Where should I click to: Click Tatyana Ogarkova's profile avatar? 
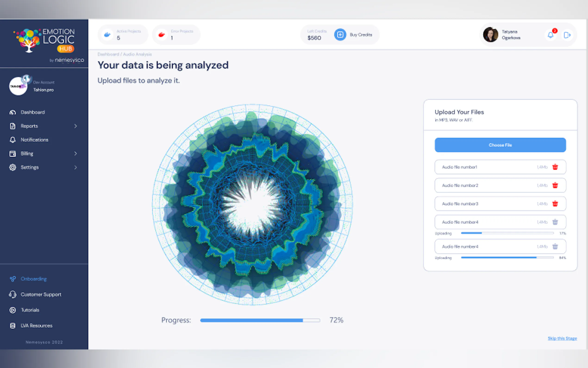[490, 35]
